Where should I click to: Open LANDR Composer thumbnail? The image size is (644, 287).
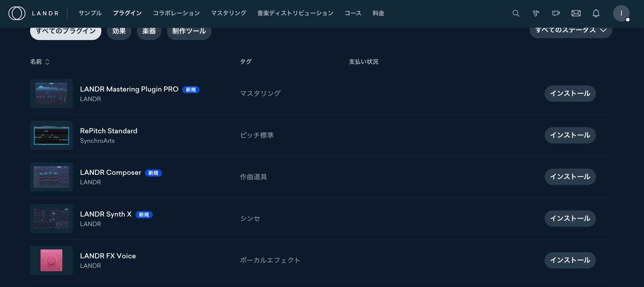52,177
